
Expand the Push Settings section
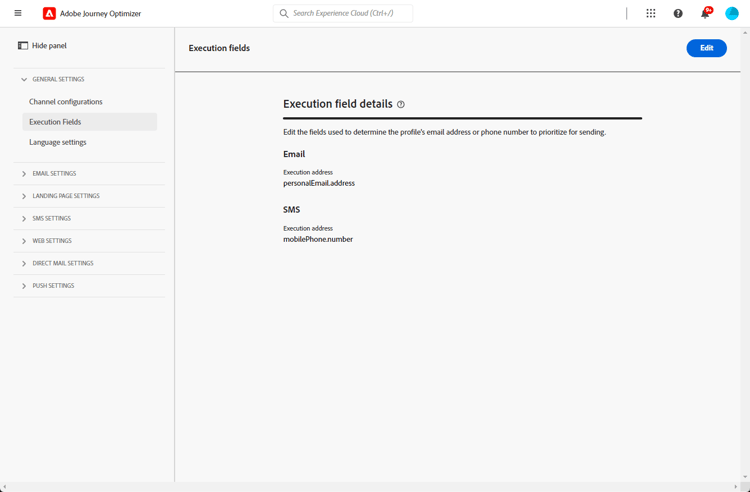(x=24, y=286)
